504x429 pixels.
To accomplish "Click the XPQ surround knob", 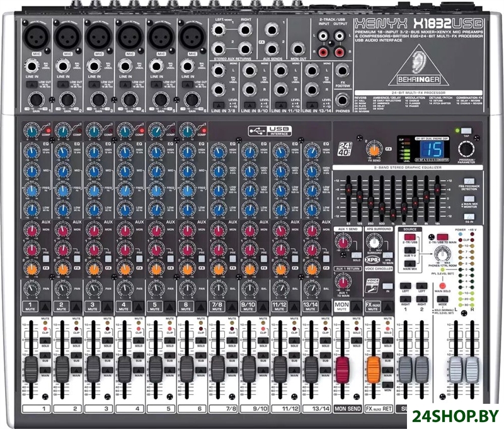I will [x=374, y=242].
